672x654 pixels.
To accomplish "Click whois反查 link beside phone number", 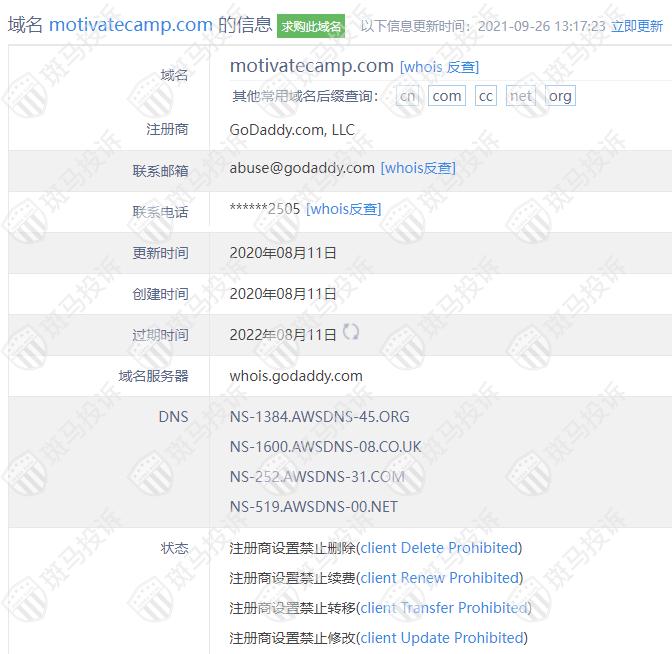I will (x=343, y=209).
